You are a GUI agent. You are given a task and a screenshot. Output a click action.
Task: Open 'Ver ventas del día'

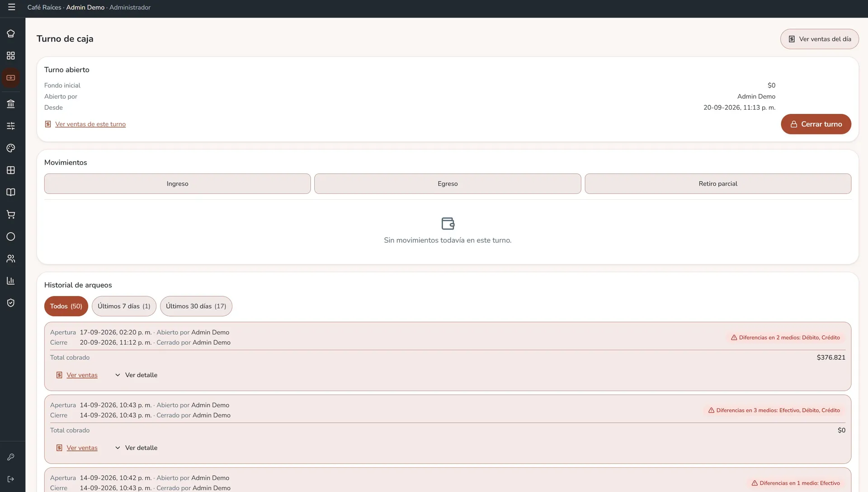click(x=819, y=39)
